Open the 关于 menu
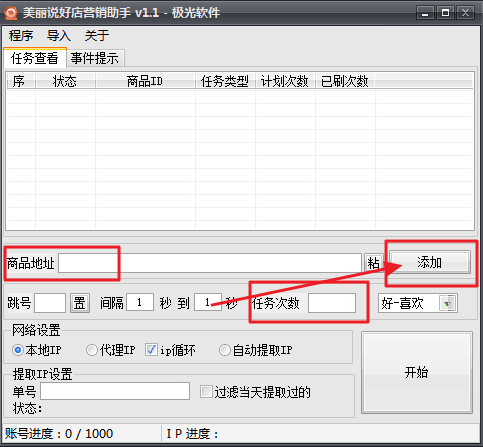Screen dimensions: 483x447 pyautogui.click(x=97, y=35)
